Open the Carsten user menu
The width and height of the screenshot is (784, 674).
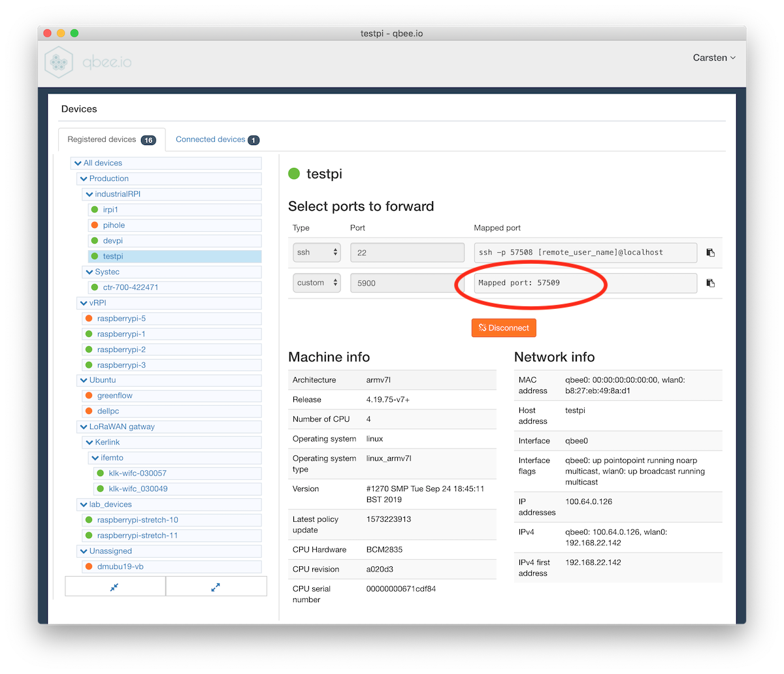tap(713, 57)
